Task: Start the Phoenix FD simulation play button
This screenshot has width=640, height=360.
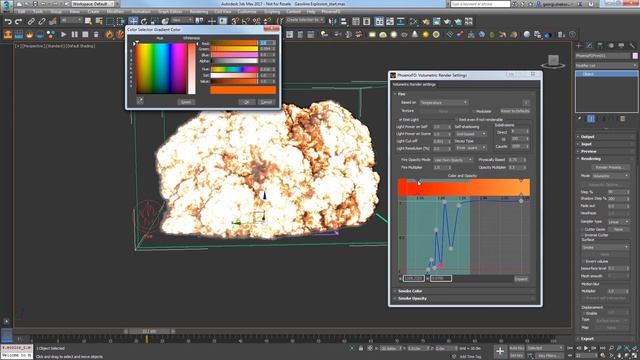Action: click(64, 35)
